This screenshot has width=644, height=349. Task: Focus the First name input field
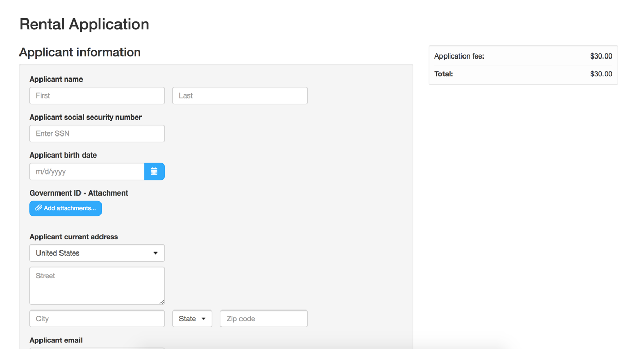tap(97, 95)
